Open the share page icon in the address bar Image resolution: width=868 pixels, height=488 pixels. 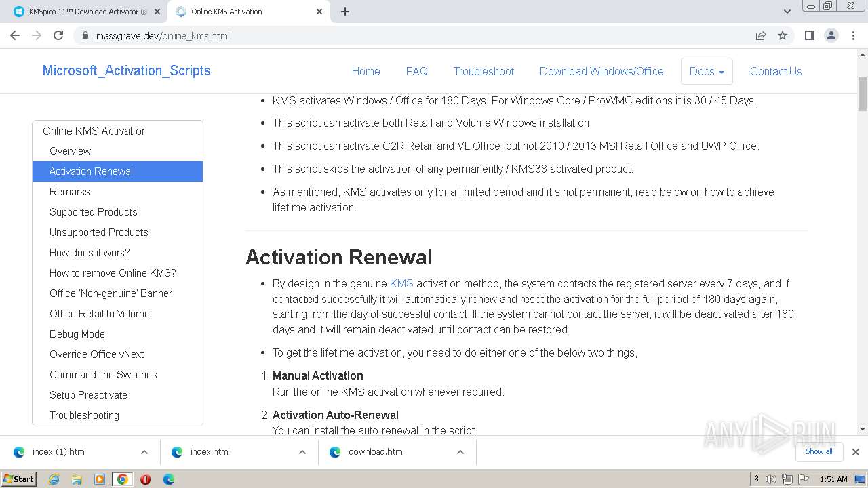[761, 35]
